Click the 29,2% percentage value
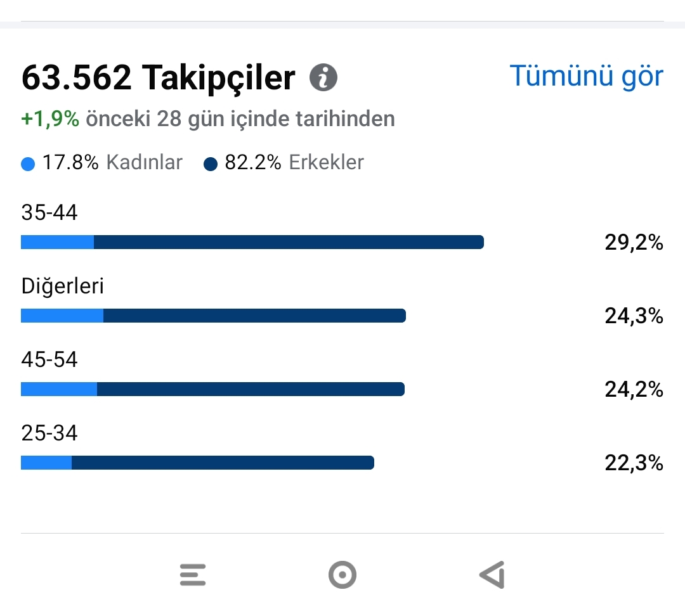 pyautogui.click(x=634, y=242)
